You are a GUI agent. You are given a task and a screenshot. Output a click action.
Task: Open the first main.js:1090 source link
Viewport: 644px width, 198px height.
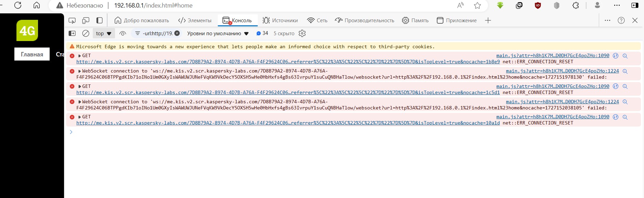click(553, 56)
